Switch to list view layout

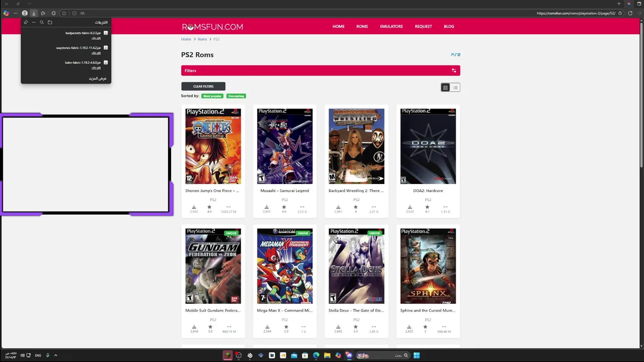pyautogui.click(x=455, y=87)
